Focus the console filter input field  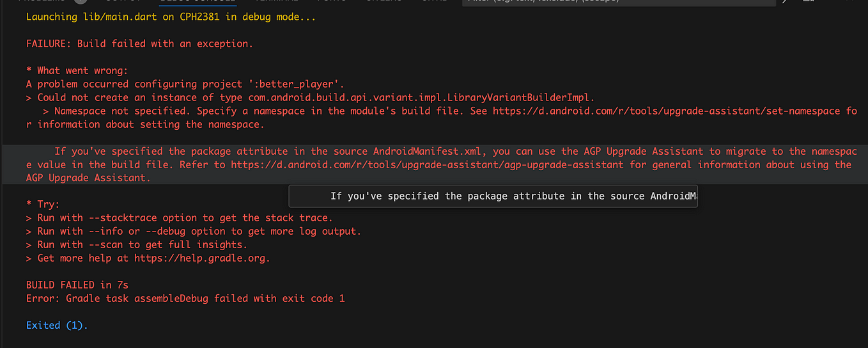[620, 3]
